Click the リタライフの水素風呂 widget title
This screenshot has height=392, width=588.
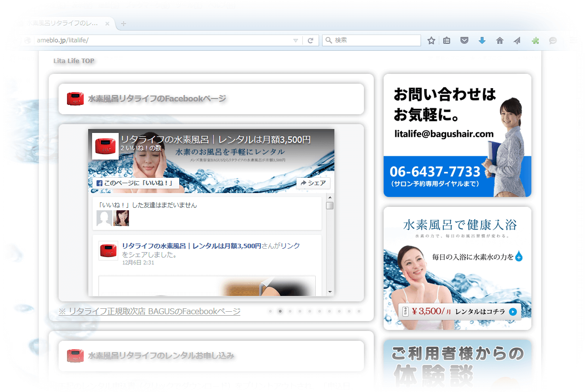[x=216, y=139]
